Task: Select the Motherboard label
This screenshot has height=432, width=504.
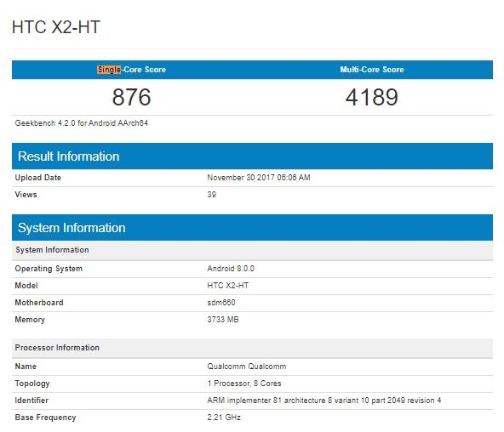Action: pos(39,303)
